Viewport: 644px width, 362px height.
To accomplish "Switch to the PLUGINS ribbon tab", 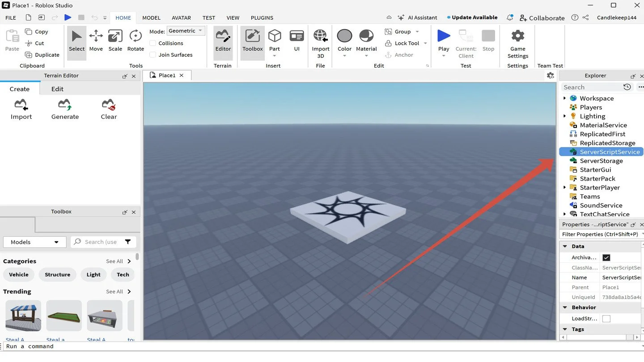I will [262, 18].
